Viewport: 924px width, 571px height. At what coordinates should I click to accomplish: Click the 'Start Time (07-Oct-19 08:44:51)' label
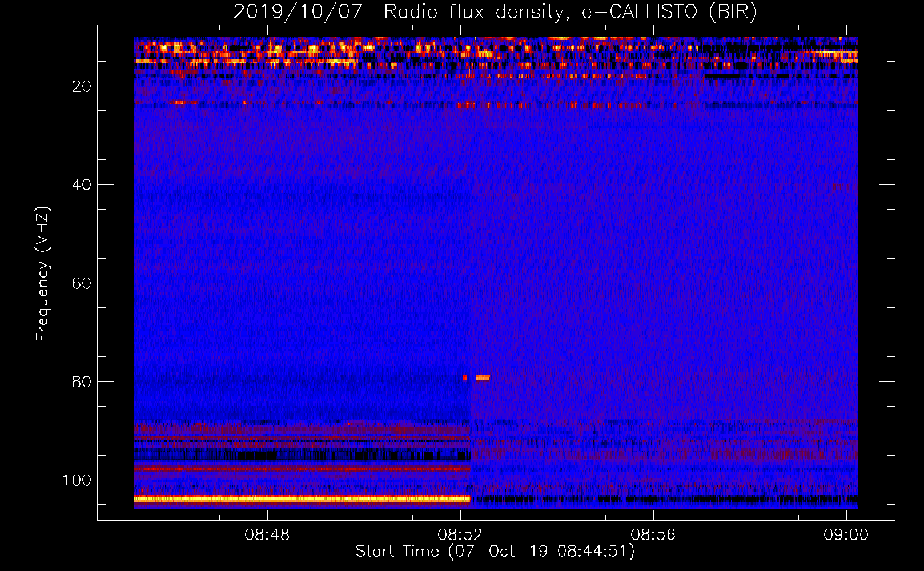[x=495, y=552]
